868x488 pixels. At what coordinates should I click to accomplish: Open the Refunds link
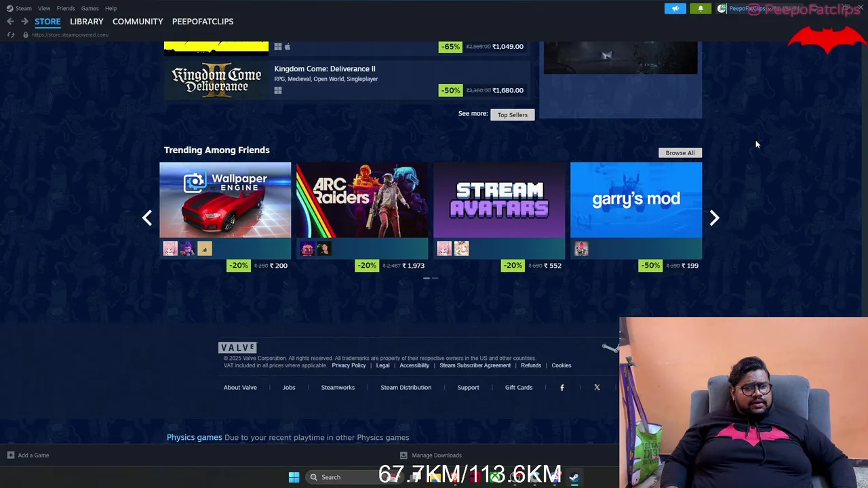[x=531, y=365]
